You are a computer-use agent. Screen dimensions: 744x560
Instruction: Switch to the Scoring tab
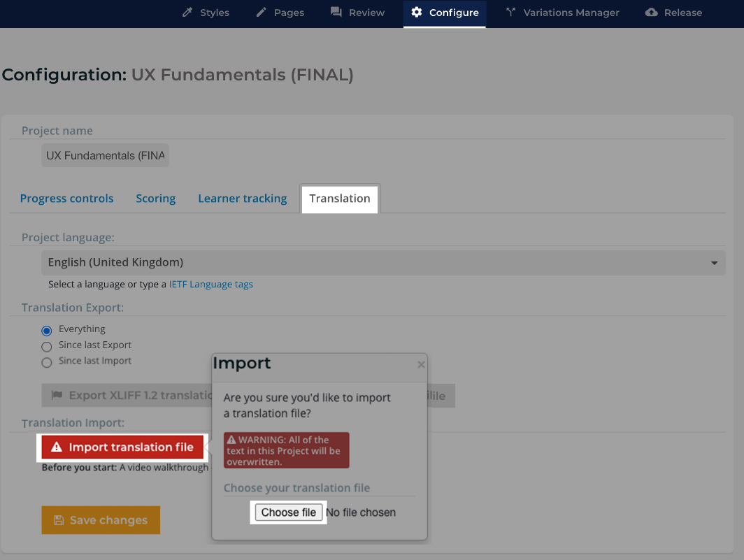coord(155,199)
